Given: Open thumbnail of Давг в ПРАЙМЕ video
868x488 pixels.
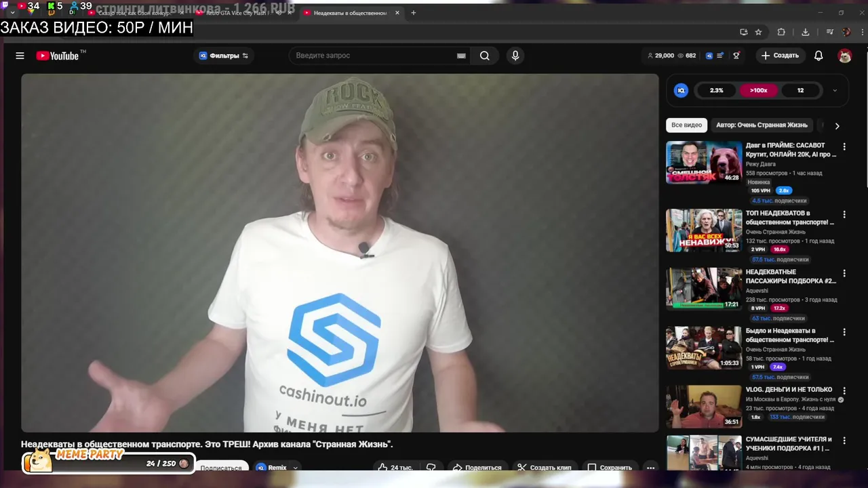Looking at the screenshot, I should click(704, 163).
